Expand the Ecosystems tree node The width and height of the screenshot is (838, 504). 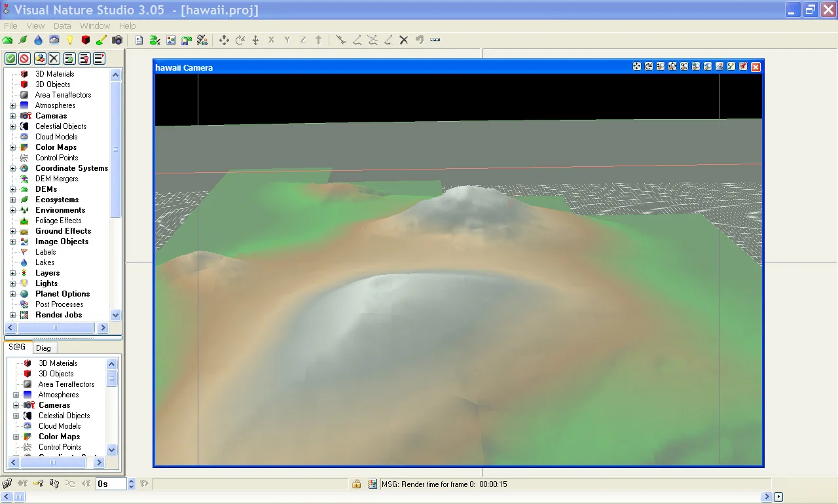[x=12, y=200]
